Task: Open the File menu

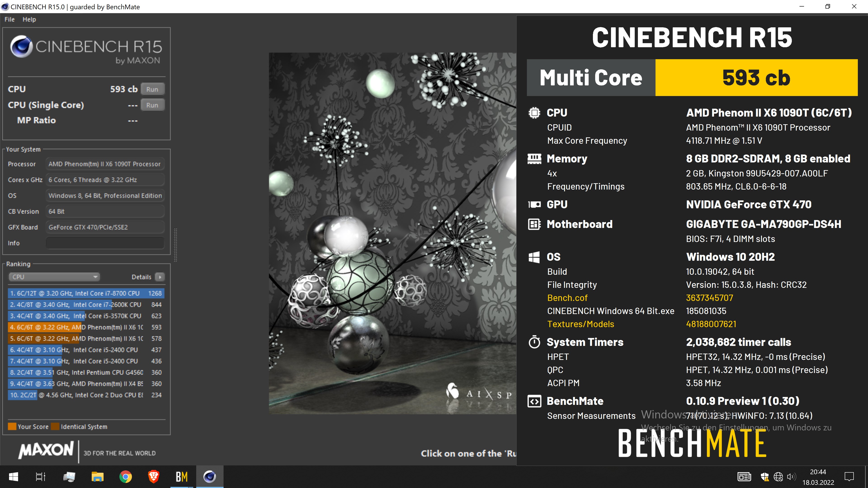Action: click(9, 19)
